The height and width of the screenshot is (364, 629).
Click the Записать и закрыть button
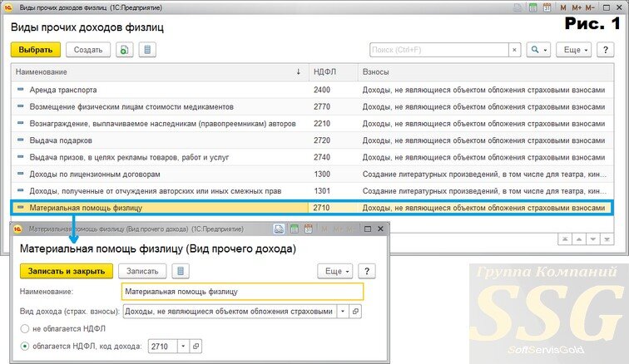click(67, 271)
